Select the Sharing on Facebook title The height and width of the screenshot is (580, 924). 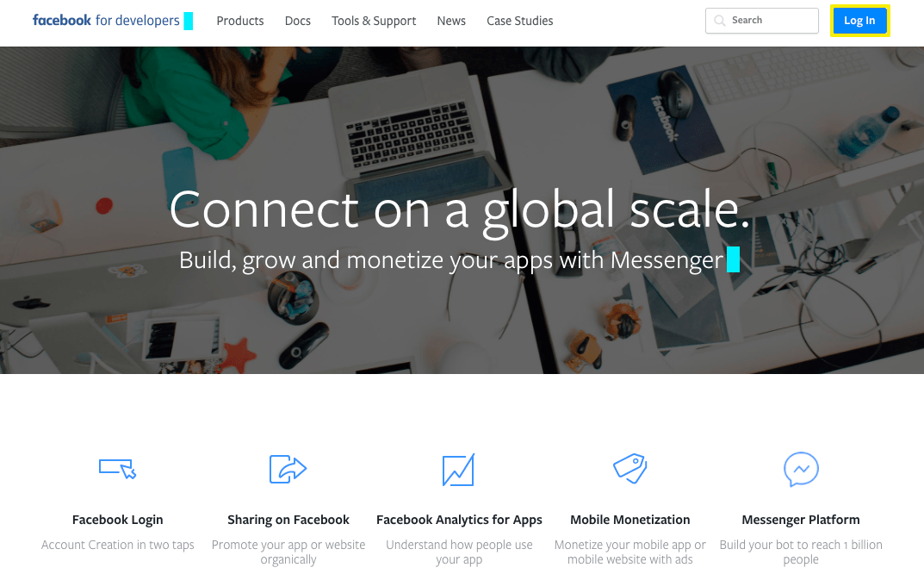pyautogui.click(x=288, y=520)
